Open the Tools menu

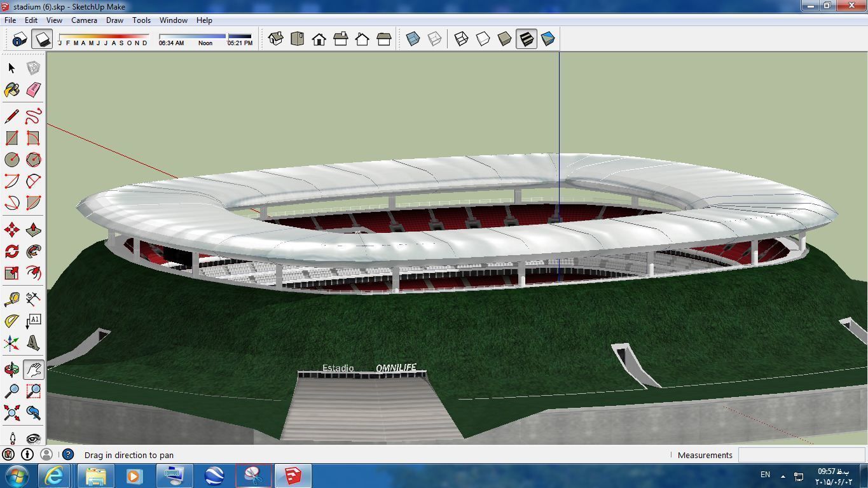141,20
